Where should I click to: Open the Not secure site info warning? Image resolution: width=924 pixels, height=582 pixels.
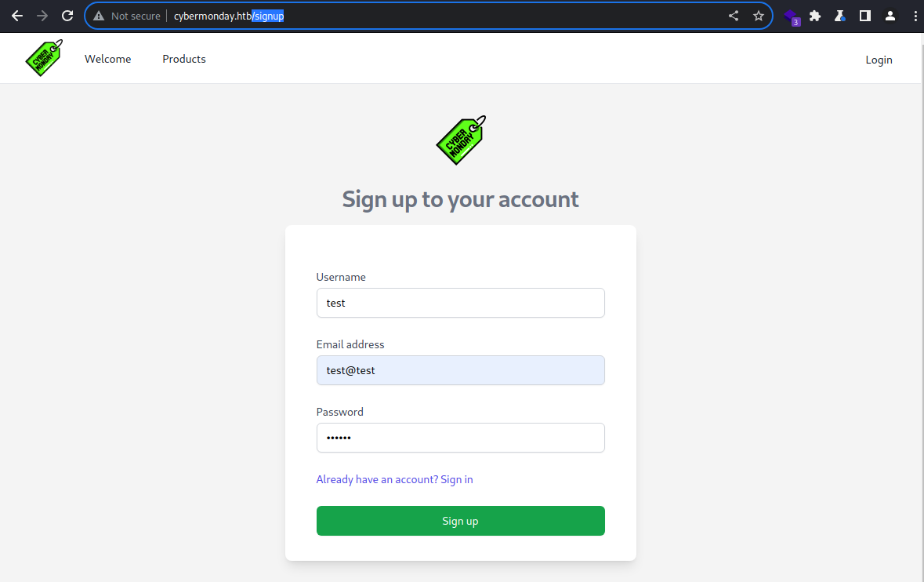127,16
